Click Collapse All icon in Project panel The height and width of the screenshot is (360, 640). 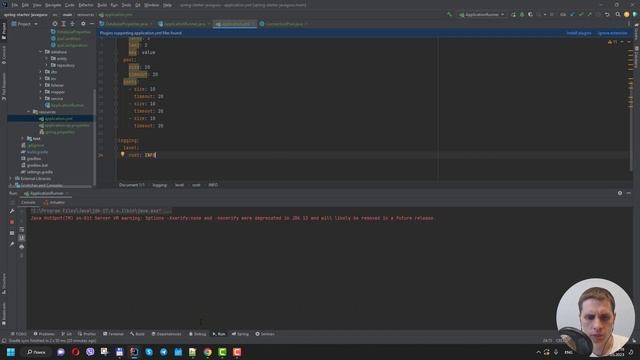72,24
